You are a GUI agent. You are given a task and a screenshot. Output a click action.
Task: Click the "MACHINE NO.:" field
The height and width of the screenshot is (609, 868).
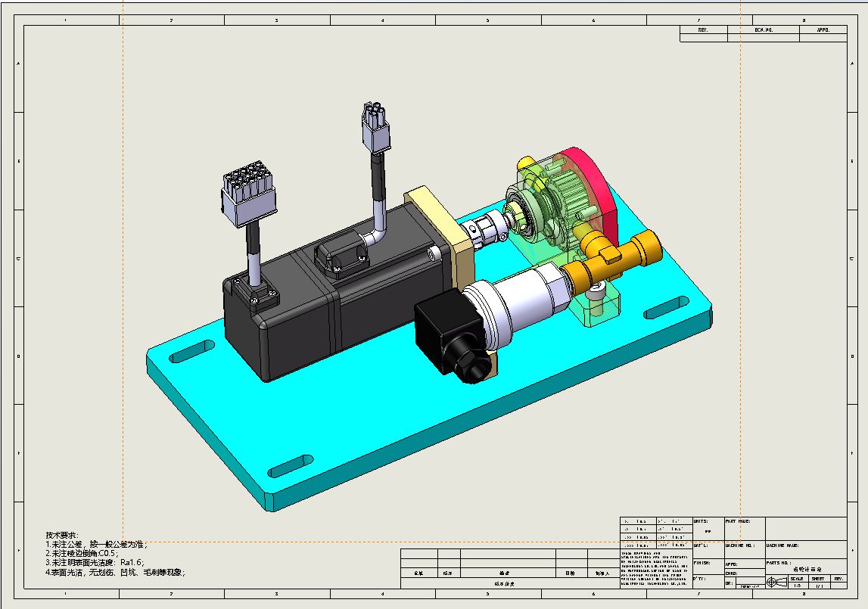[x=745, y=550]
